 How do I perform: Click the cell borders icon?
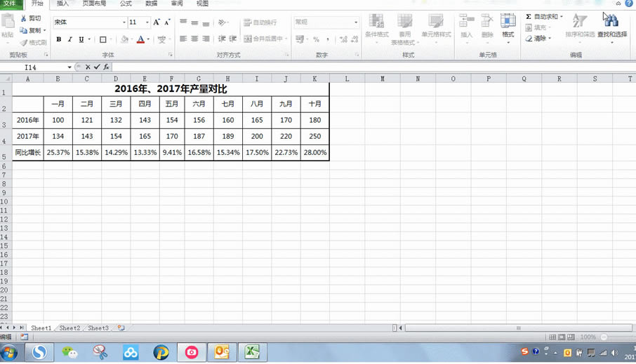click(x=103, y=39)
